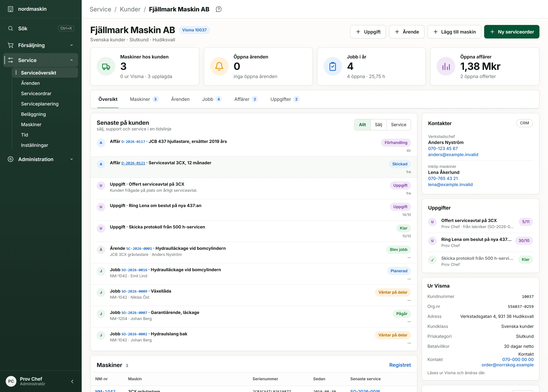The height and width of the screenshot is (392, 548).
Task: Click the green checkmark next to Skicka protokoll task
Action: coord(432,260)
